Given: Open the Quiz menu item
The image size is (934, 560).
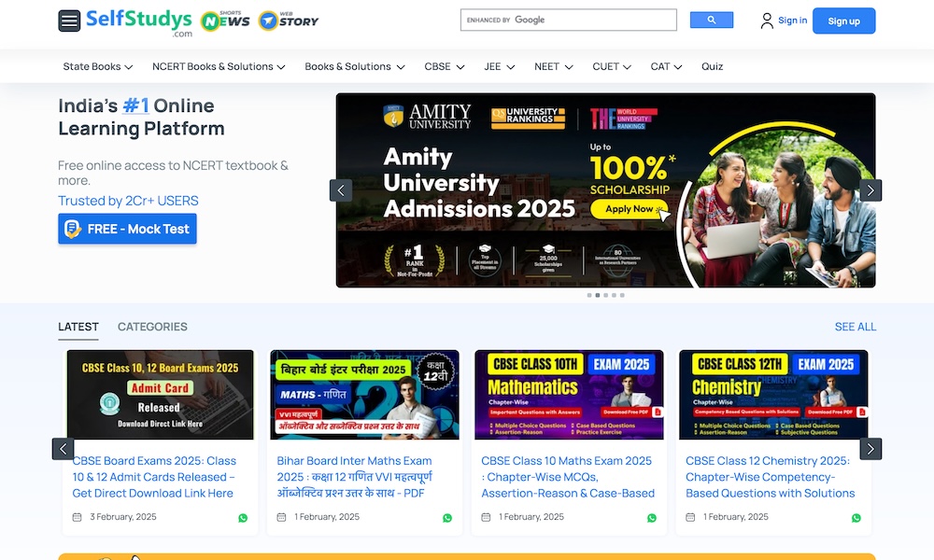Looking at the screenshot, I should tap(712, 66).
